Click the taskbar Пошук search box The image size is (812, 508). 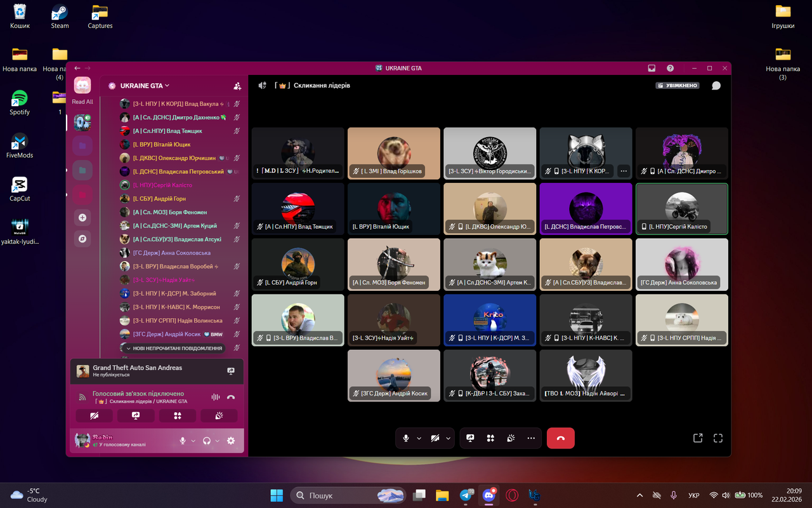pos(349,495)
